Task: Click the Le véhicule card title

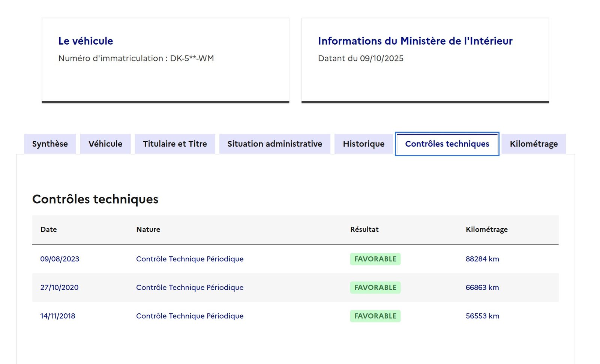Action: click(x=85, y=41)
